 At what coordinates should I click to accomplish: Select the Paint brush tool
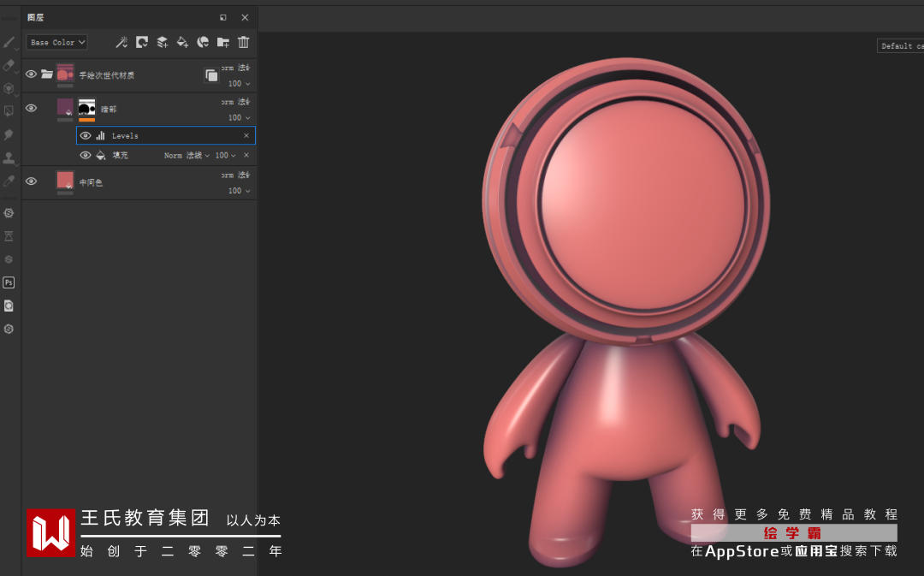tap(9, 42)
